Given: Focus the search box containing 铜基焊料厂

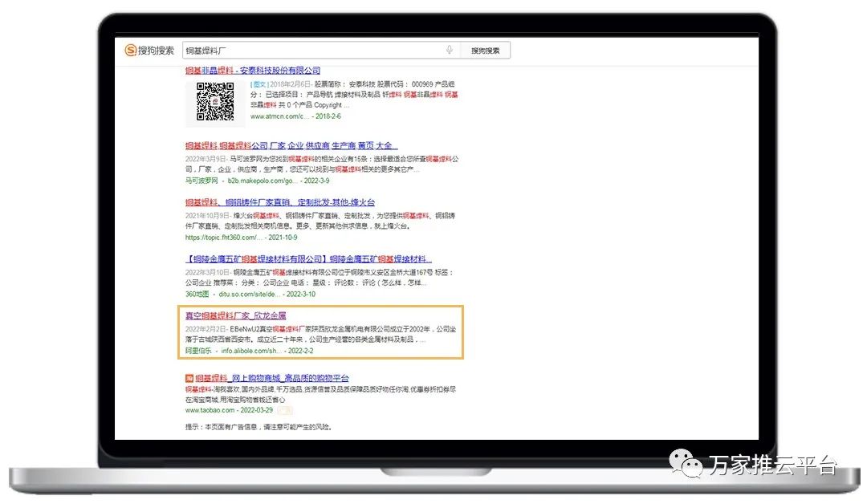Looking at the screenshot, I should point(313,51).
